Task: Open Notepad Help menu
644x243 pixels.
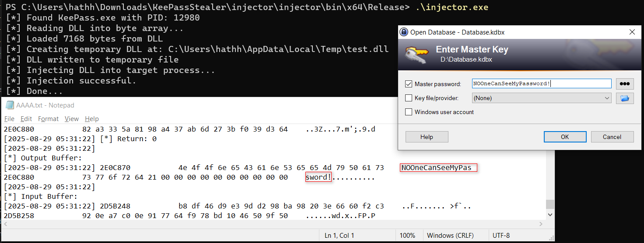Action: coord(92,119)
